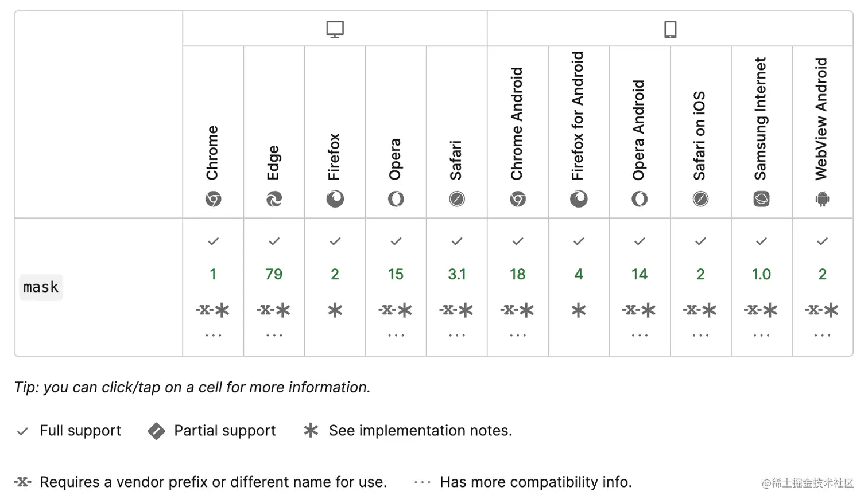Click the vendor prefix icon under Samsung Internet
This screenshot has width=868, height=503.
(751, 310)
